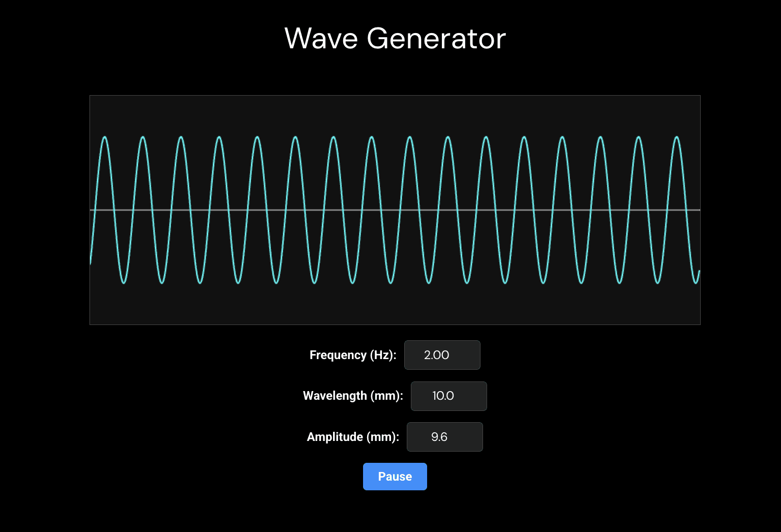781x532 pixels.
Task: Click the gray horizontal axis between first two crests
Action: (124, 210)
